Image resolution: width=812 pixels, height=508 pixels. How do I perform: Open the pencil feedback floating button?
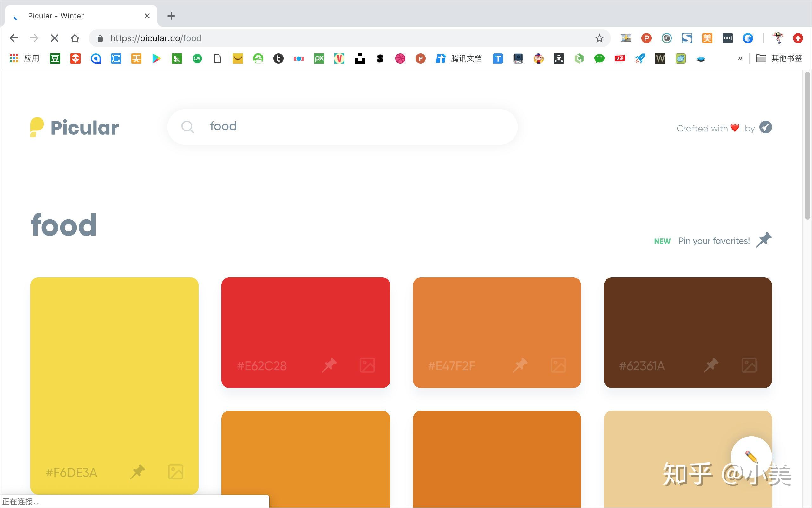[x=751, y=457]
